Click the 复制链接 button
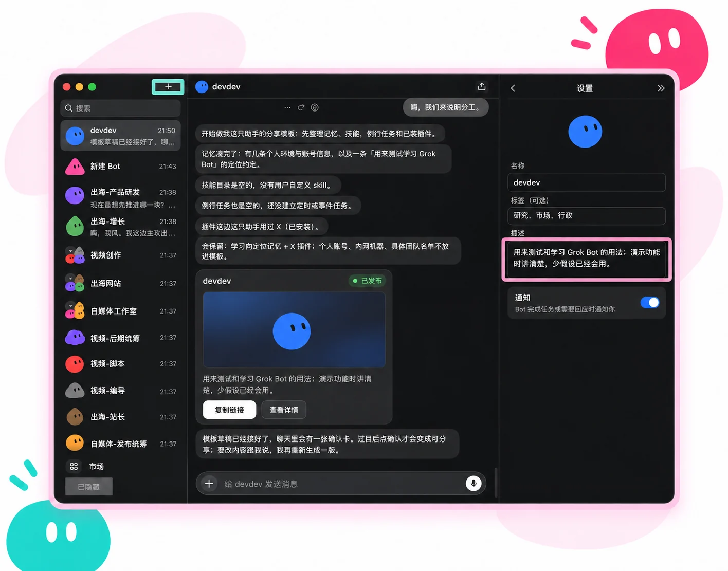This screenshot has height=571, width=728. [229, 410]
